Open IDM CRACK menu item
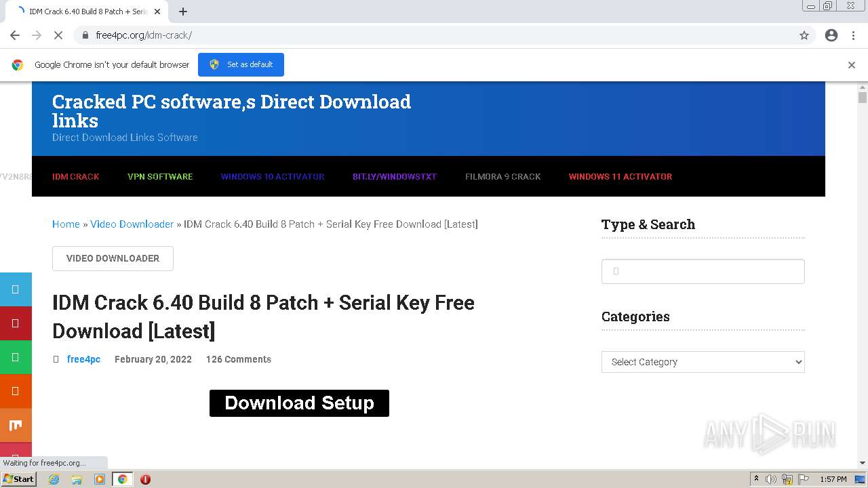 [75, 176]
